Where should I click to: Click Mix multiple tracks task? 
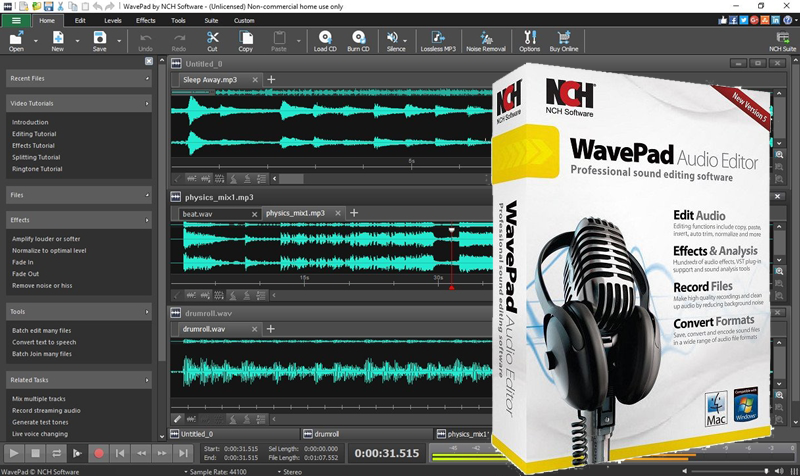tap(39, 399)
